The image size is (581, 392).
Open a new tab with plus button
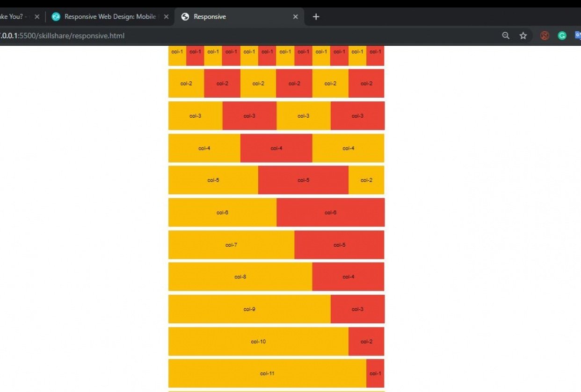pos(316,17)
